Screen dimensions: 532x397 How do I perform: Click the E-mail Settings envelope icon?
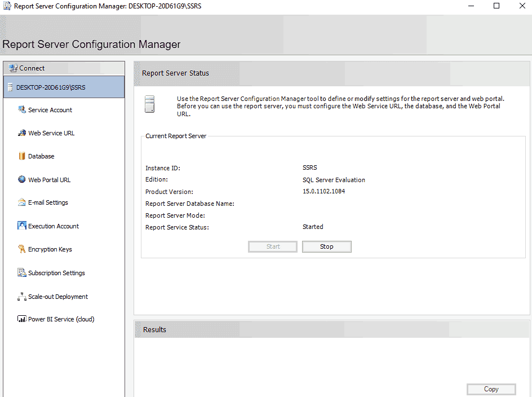[x=22, y=202]
